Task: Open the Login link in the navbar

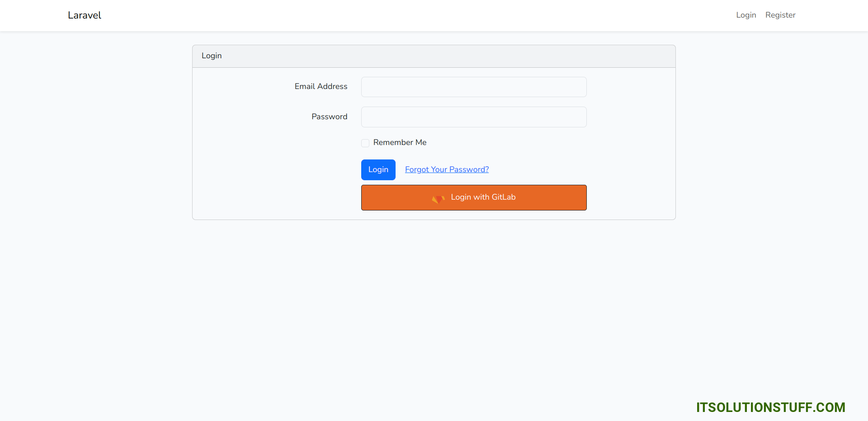Action: [745, 15]
